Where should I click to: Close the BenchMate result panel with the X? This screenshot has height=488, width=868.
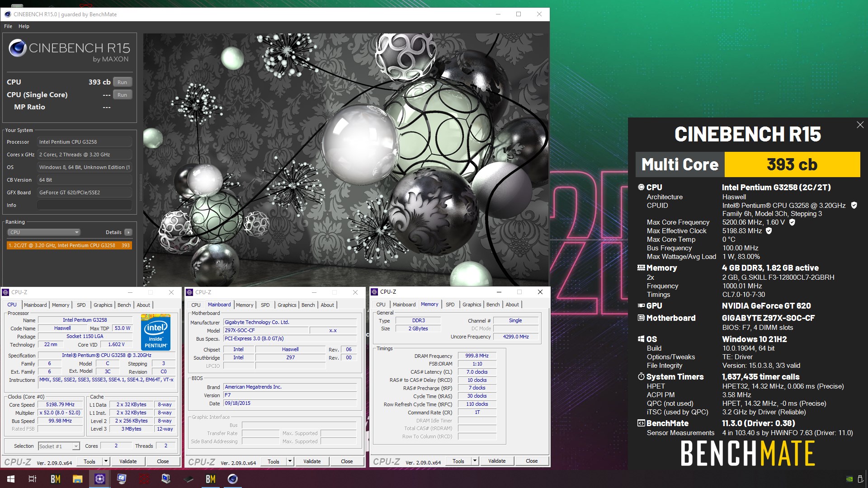coord(860,125)
